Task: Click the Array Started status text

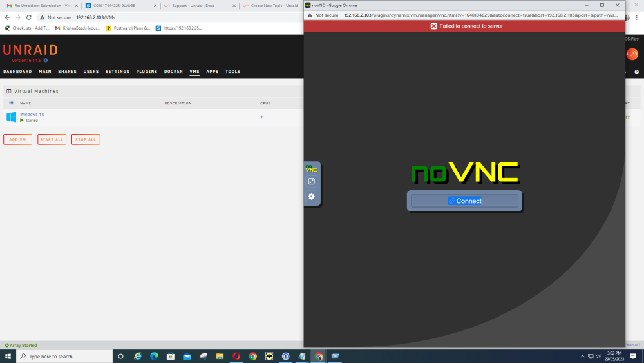Action: click(21, 346)
